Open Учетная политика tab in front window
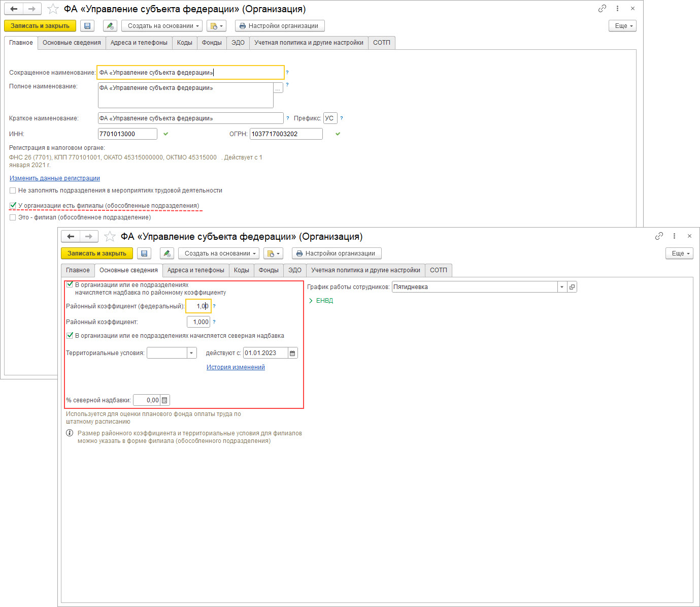 pos(365,270)
